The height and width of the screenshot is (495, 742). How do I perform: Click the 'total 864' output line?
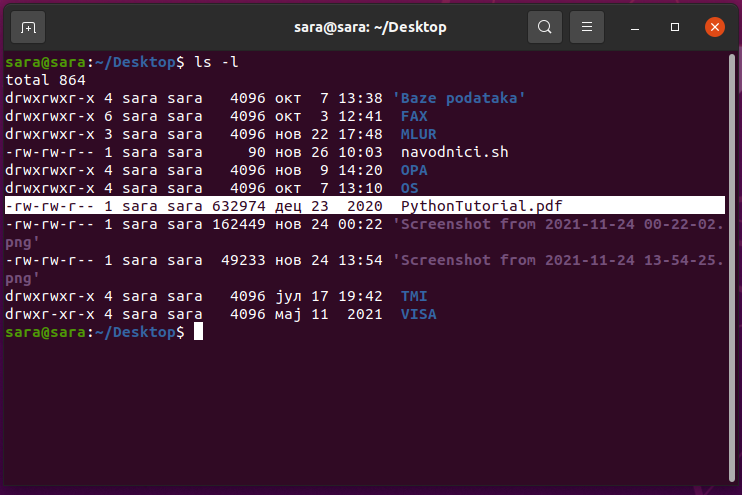click(45, 80)
